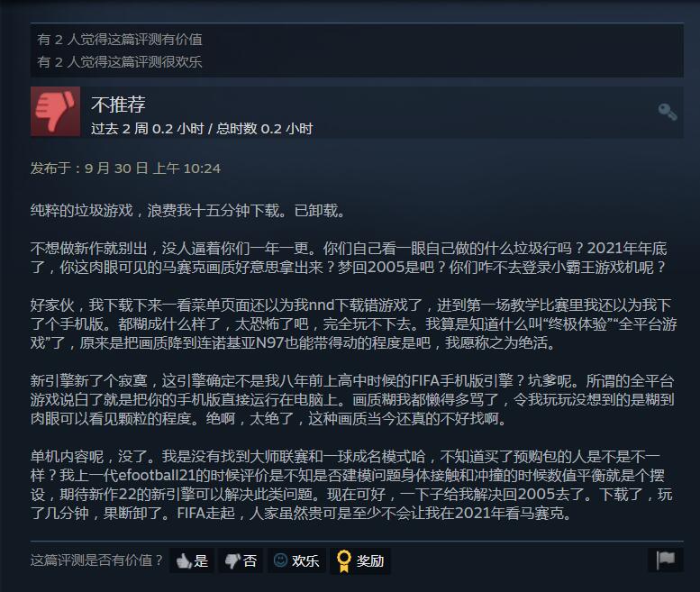
Task: Click the playtime line showing 总时数 0.2 小时
Action: click(202, 129)
